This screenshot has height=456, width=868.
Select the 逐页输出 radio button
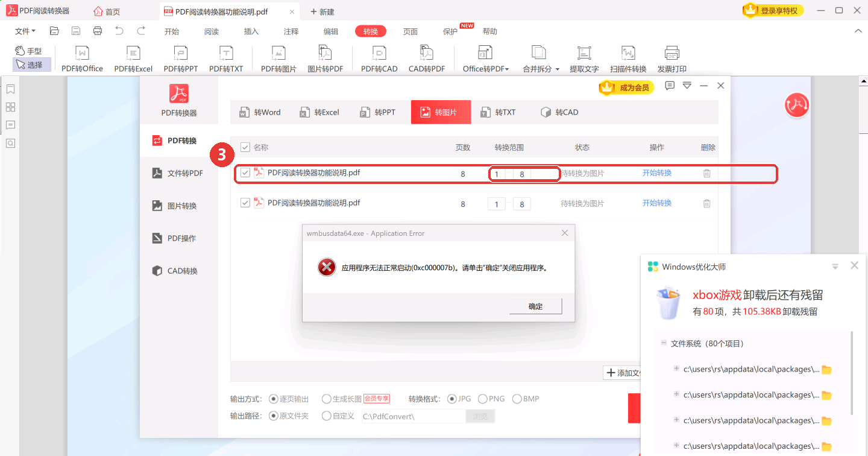tap(274, 399)
